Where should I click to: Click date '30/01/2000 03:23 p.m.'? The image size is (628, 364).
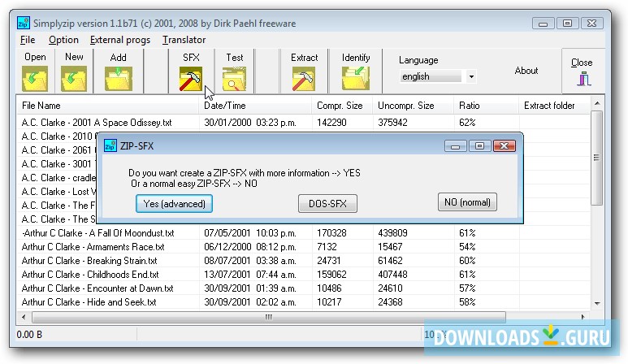250,122
